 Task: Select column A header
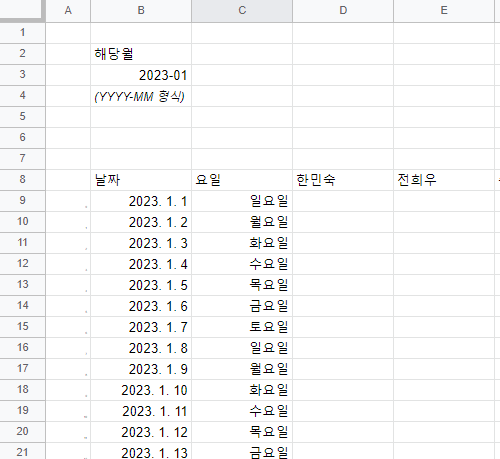(68, 11)
